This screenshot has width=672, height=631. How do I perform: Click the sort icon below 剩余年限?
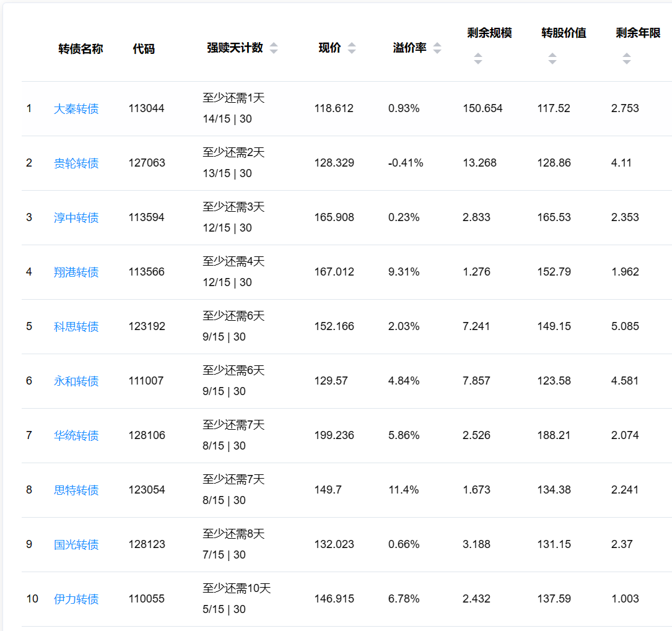pos(626,59)
